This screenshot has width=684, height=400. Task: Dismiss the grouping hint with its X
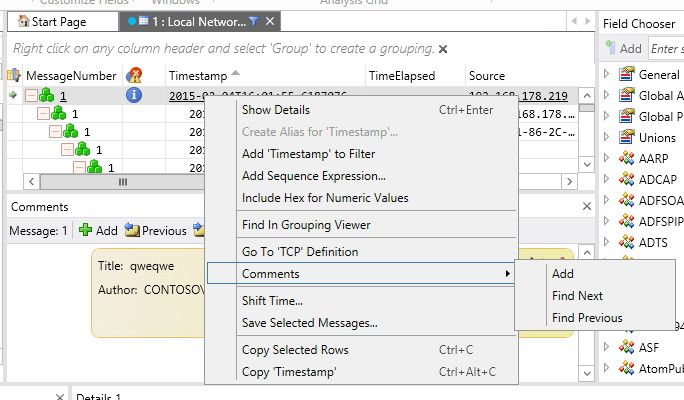coord(443,48)
